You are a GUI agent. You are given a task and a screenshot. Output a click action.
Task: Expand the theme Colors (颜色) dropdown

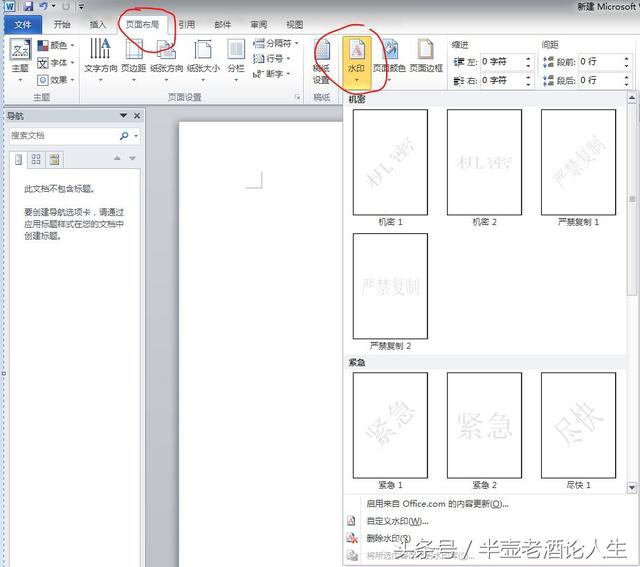(55, 45)
